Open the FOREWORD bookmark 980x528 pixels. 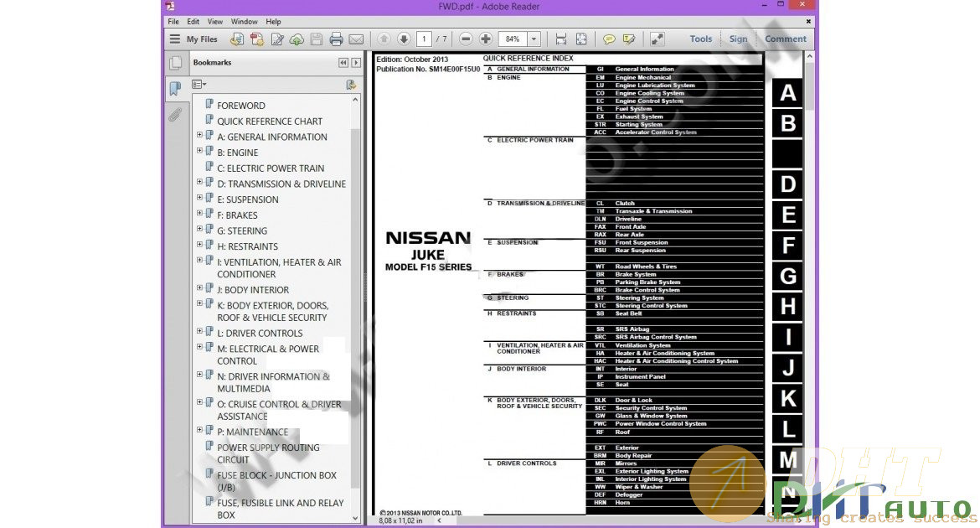tap(241, 106)
